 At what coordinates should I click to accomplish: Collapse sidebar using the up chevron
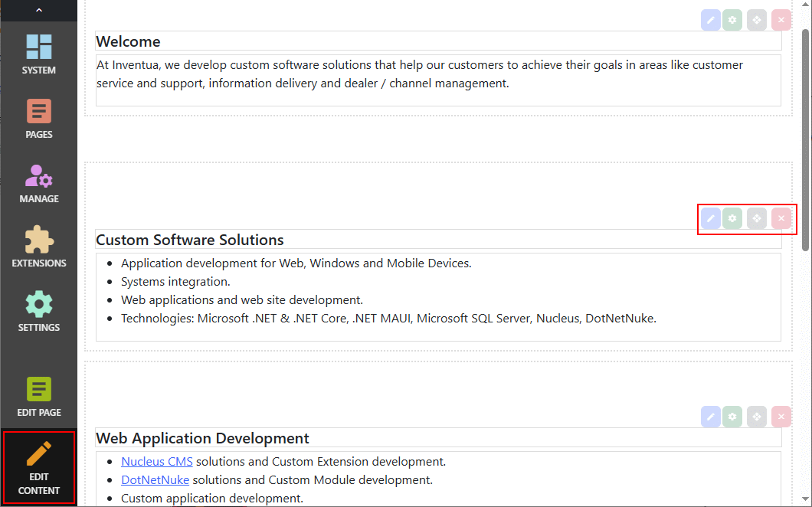[38, 10]
